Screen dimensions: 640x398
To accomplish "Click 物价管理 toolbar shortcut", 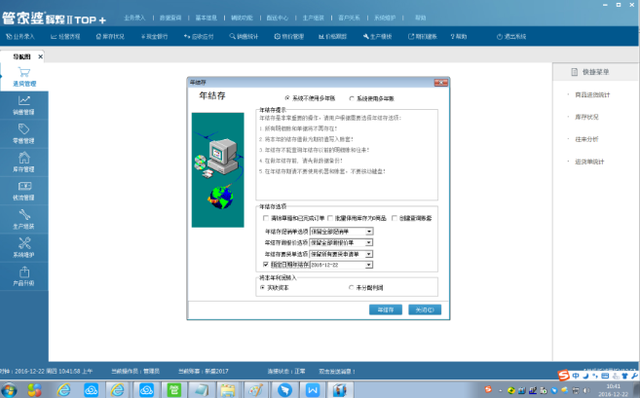I will 289,36.
